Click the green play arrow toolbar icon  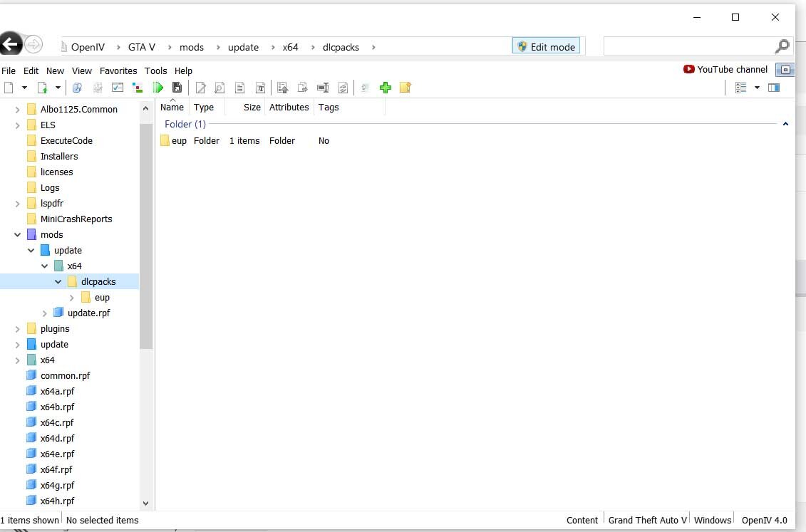(158, 88)
